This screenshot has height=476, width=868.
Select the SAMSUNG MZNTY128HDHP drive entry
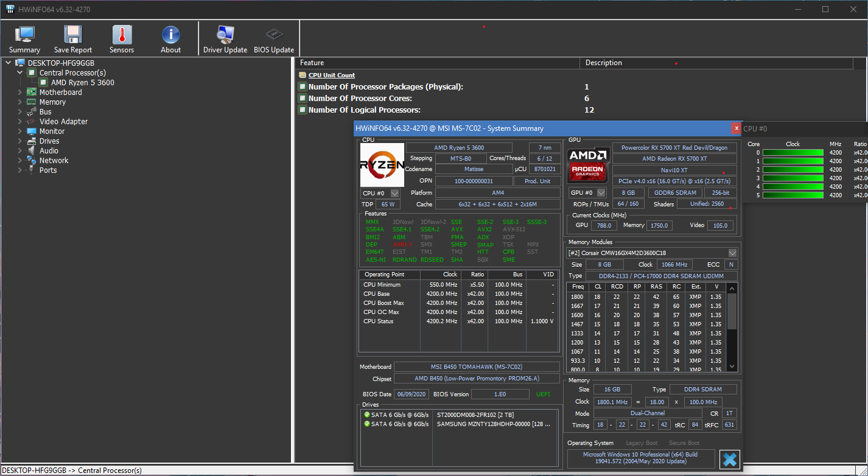pos(459,424)
